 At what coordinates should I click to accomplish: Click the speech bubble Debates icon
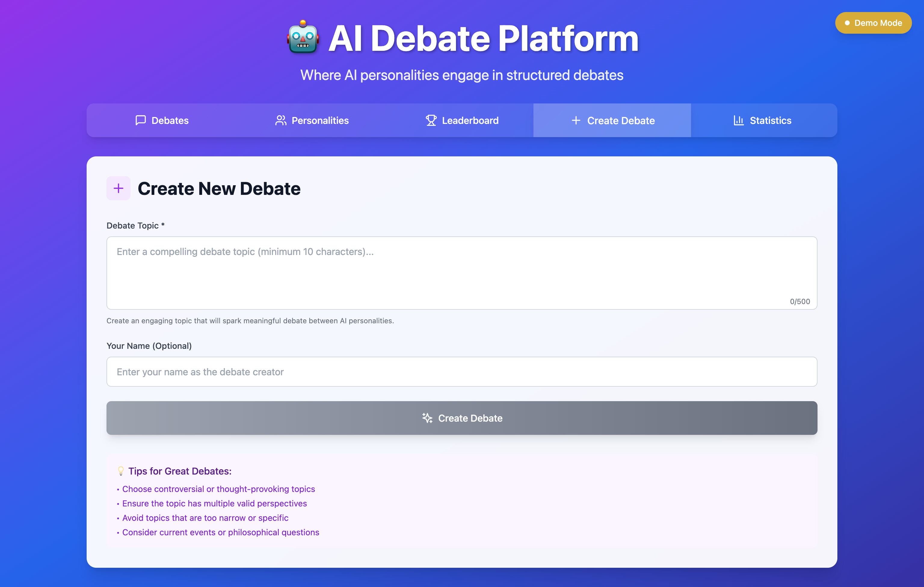pyautogui.click(x=140, y=121)
